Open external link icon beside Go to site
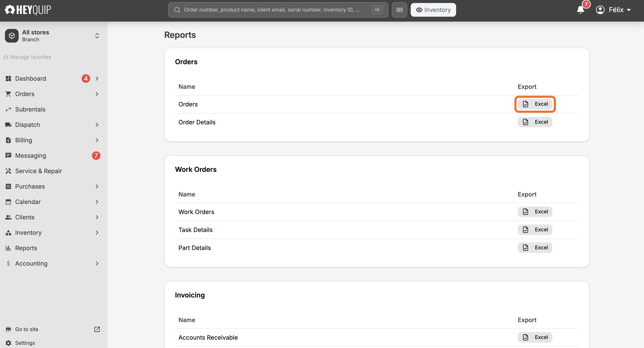This screenshot has height=348, width=644. pyautogui.click(x=97, y=329)
